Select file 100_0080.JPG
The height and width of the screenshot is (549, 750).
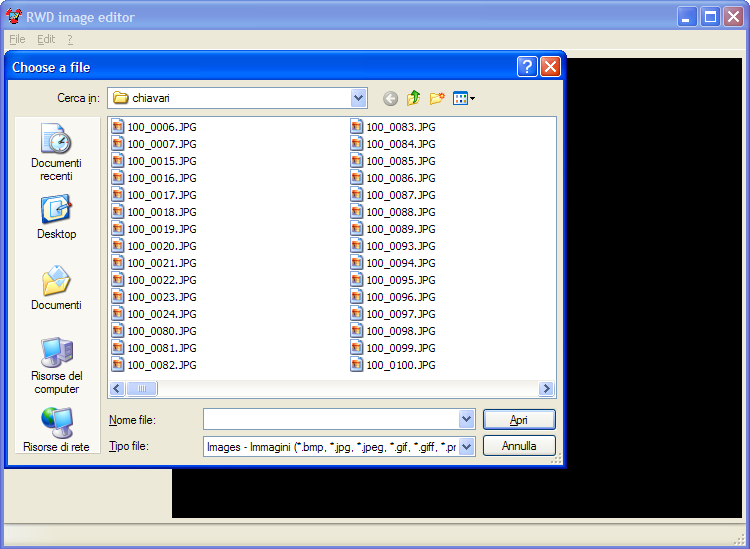coord(154,331)
